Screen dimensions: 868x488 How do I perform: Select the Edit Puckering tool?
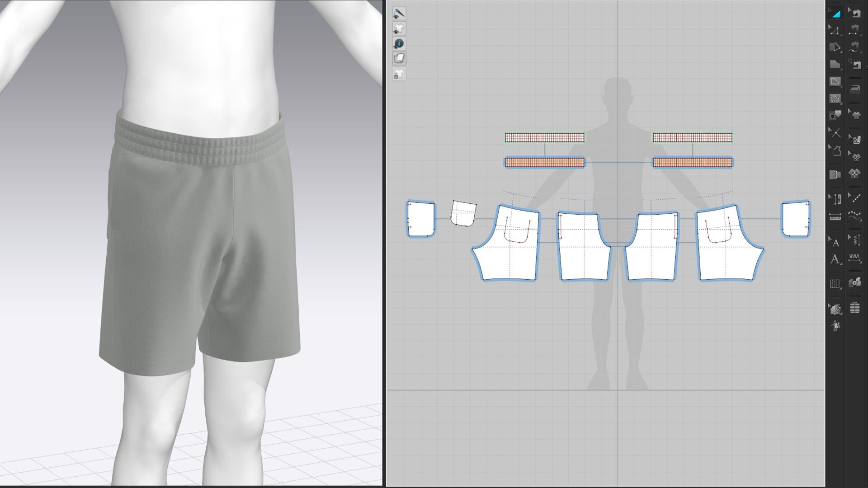[854, 240]
